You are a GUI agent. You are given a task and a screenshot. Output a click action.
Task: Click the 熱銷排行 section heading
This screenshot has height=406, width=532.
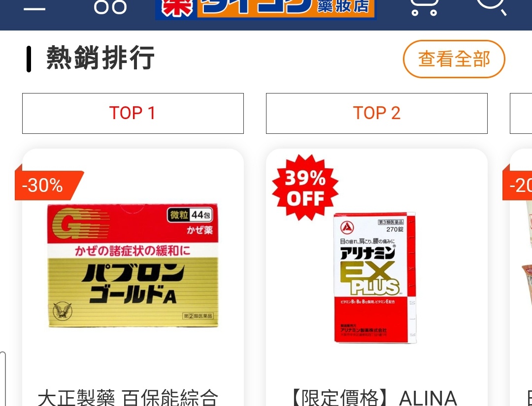100,58
